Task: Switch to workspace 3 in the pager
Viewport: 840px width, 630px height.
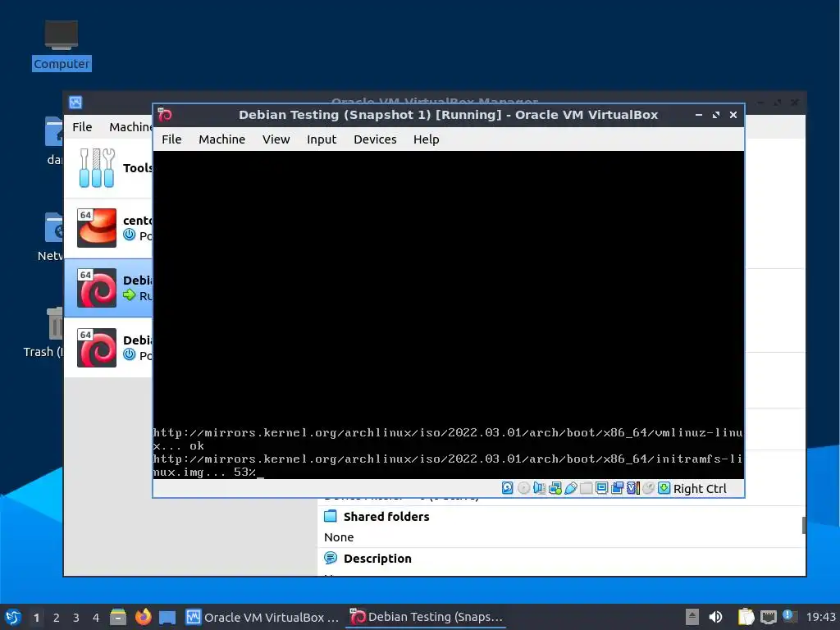Action: 76,618
